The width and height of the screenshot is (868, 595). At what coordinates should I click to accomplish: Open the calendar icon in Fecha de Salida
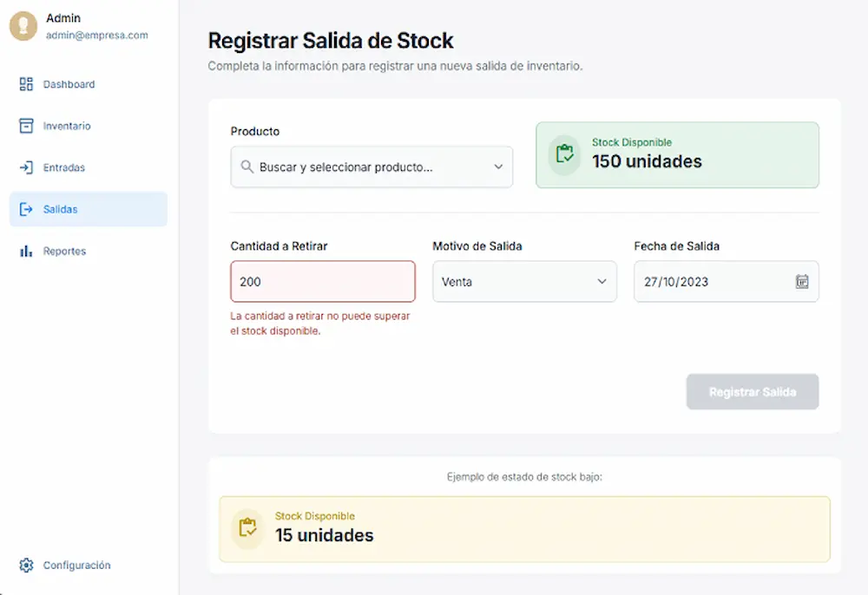[803, 282]
